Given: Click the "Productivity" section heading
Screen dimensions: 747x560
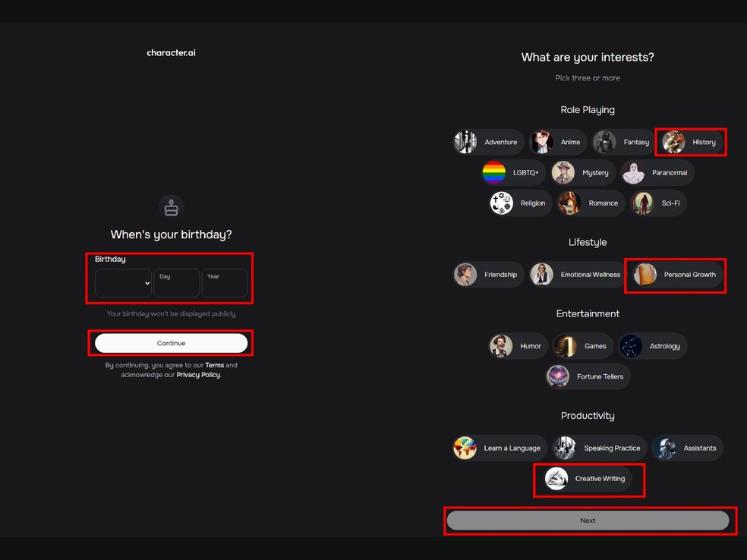Looking at the screenshot, I should (588, 415).
